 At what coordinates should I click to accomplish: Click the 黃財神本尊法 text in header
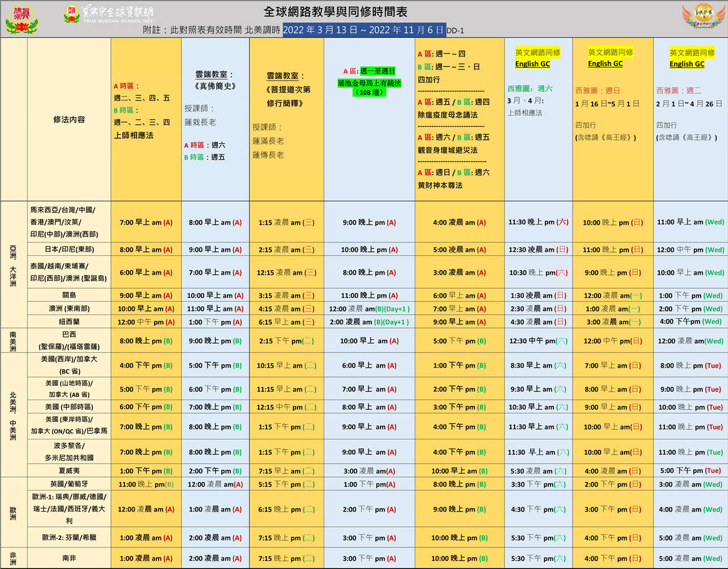pos(440,185)
